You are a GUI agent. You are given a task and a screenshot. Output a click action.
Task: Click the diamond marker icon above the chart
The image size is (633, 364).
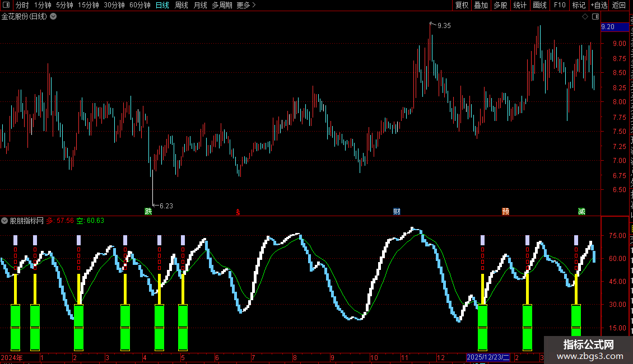pos(585,17)
